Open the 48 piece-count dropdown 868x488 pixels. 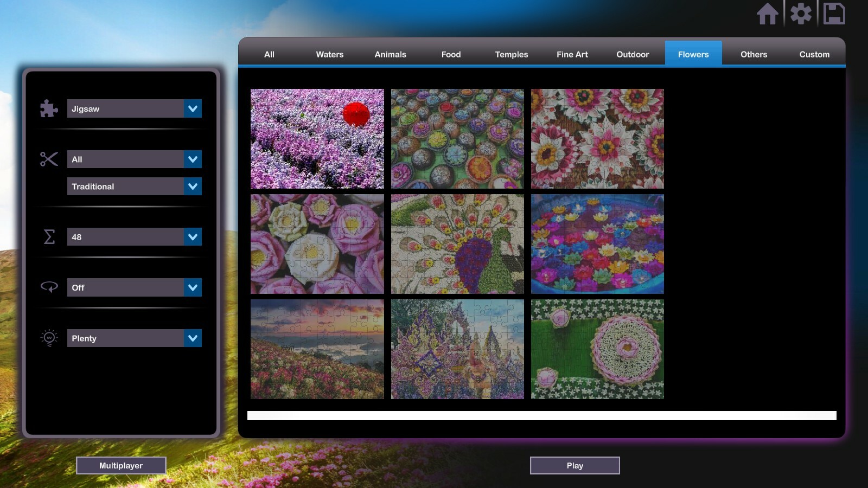coord(134,237)
